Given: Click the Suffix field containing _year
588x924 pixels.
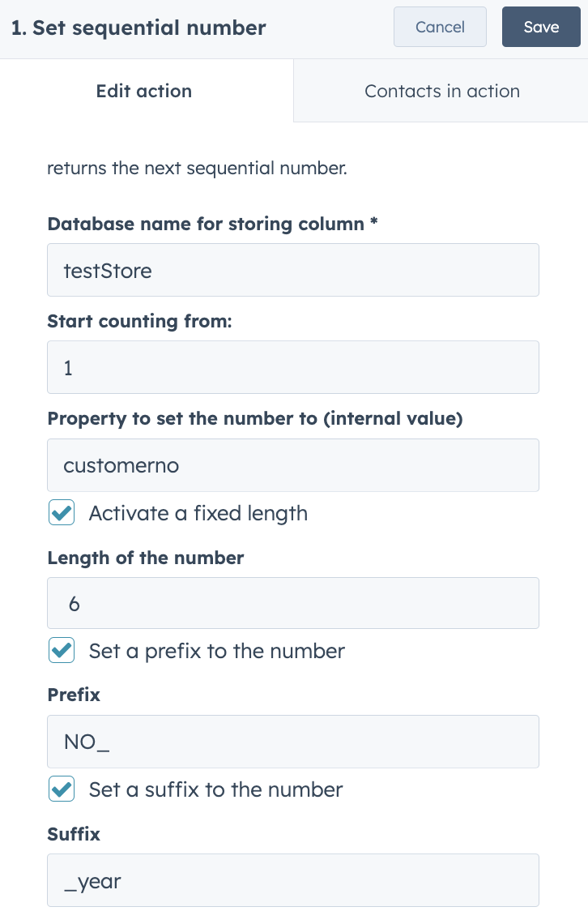Looking at the screenshot, I should 292,879.
